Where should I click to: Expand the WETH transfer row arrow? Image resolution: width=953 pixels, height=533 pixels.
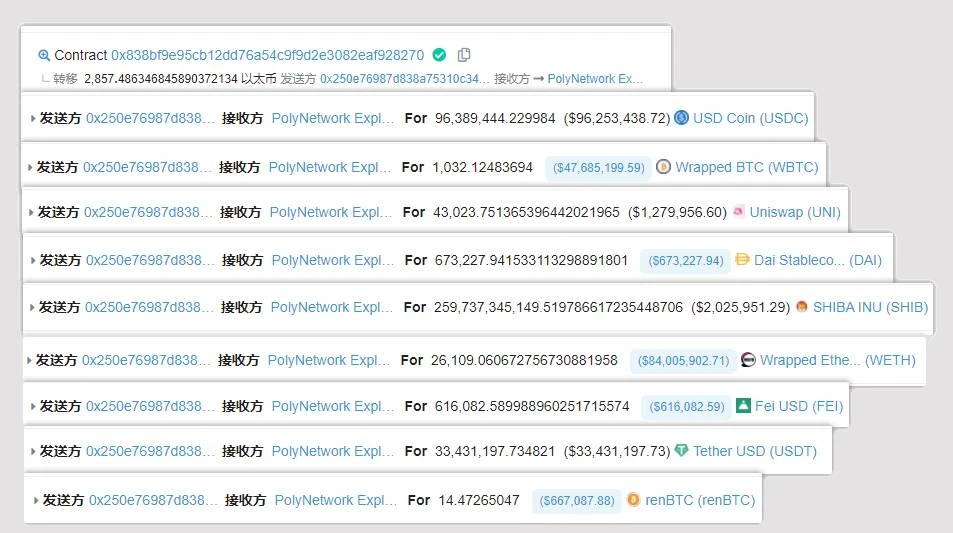(29, 360)
